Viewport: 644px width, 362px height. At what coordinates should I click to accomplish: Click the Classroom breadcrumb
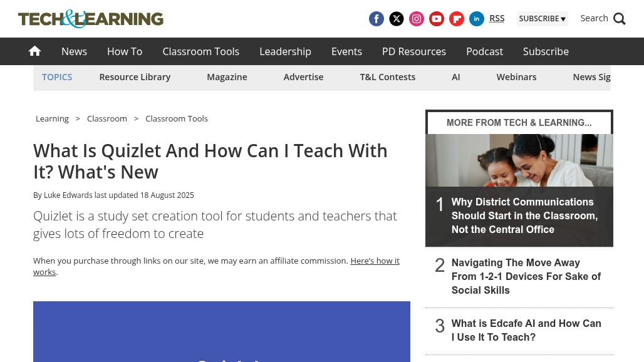(106, 118)
